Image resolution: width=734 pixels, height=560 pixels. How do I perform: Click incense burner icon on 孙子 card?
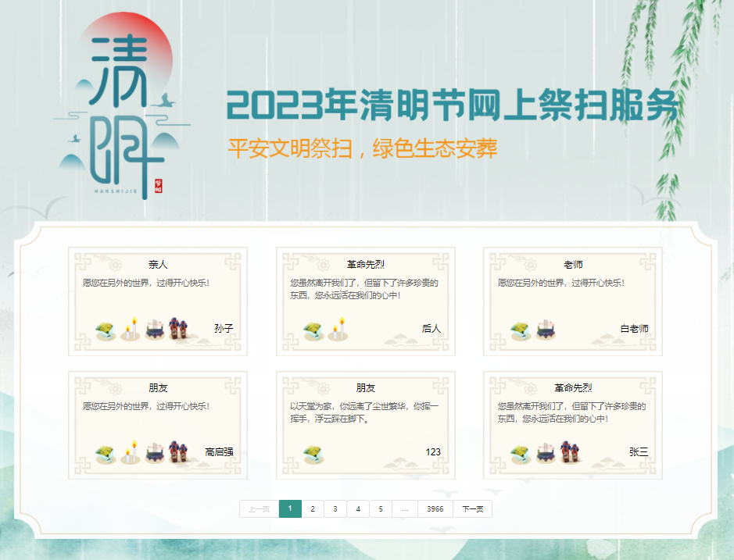[155, 330]
